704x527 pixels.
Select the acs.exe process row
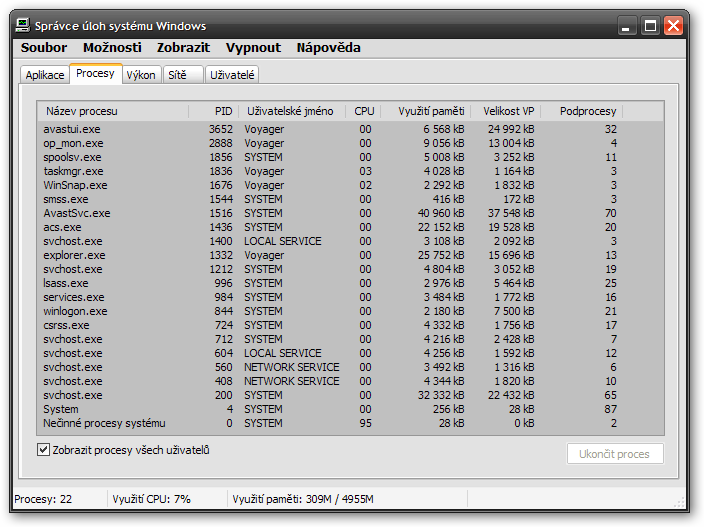[350, 227]
